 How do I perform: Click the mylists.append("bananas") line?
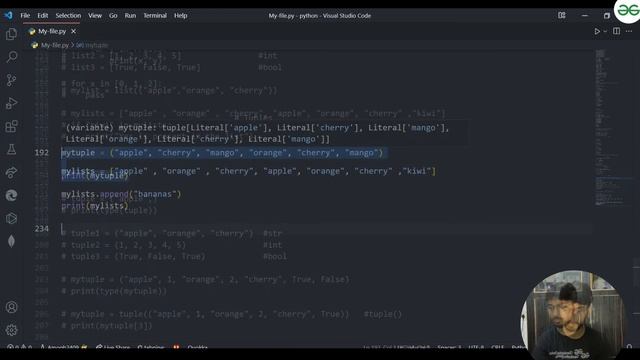[x=121, y=194]
